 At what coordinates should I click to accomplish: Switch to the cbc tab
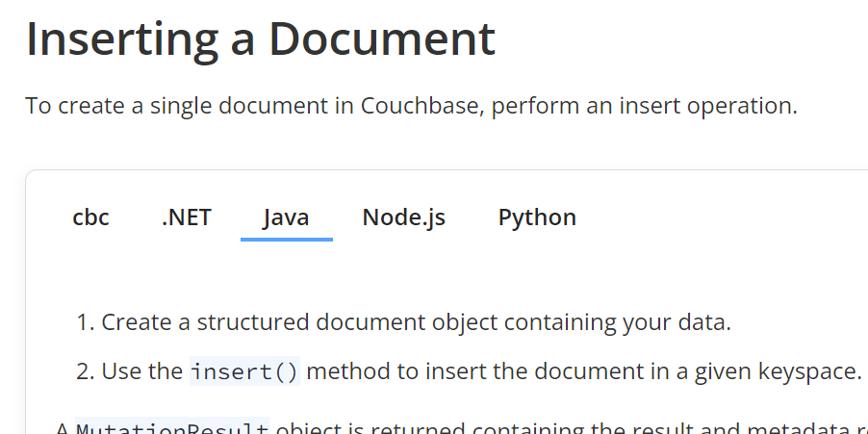90,217
